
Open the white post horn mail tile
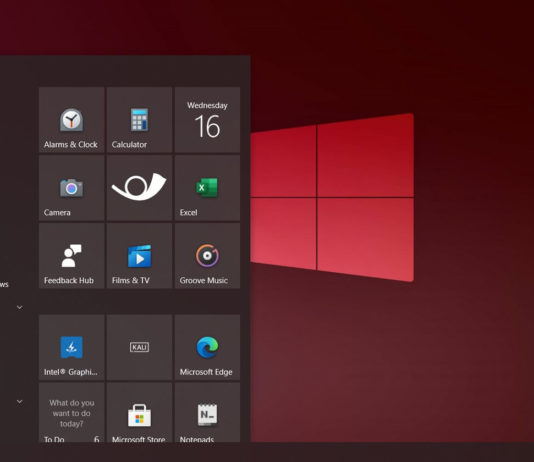click(x=139, y=188)
